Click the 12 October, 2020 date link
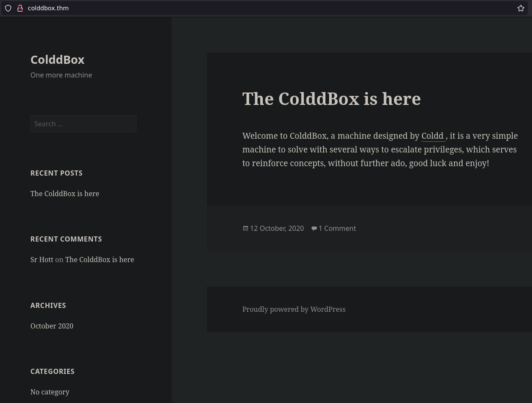The width and height of the screenshot is (532, 403). click(276, 228)
